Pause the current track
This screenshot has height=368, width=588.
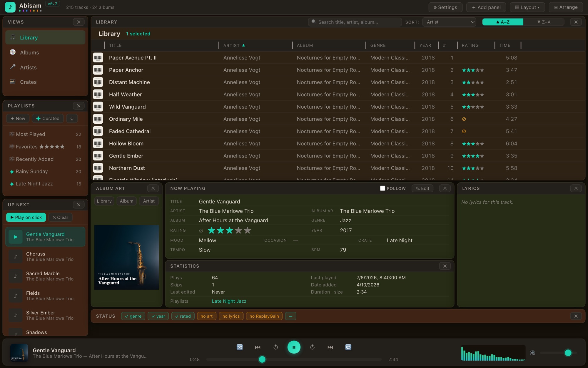click(294, 347)
